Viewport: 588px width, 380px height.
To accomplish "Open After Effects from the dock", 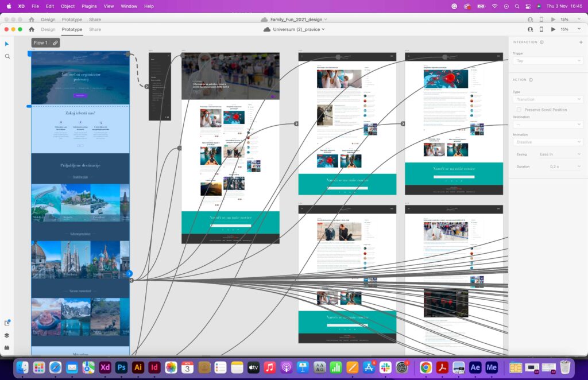I will click(x=475, y=367).
